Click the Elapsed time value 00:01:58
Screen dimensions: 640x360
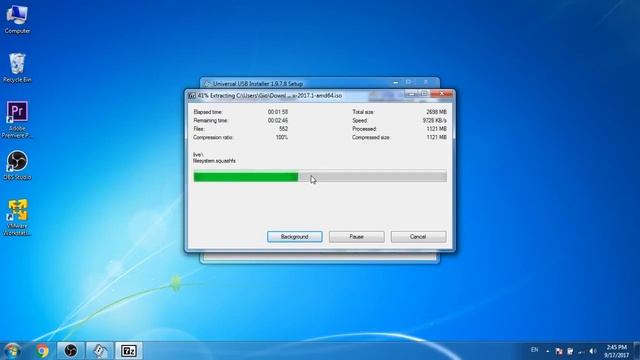(278, 112)
